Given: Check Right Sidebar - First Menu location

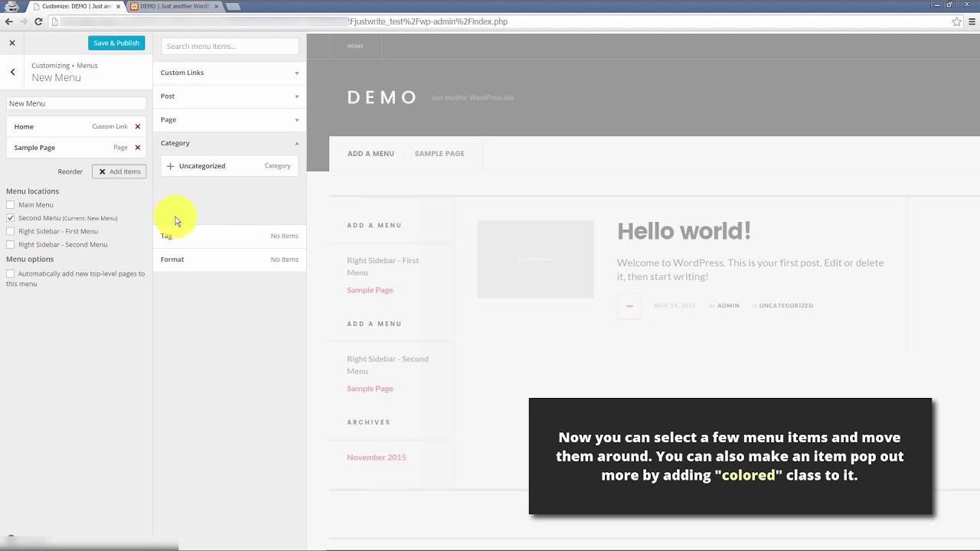Looking at the screenshot, I should click(10, 231).
